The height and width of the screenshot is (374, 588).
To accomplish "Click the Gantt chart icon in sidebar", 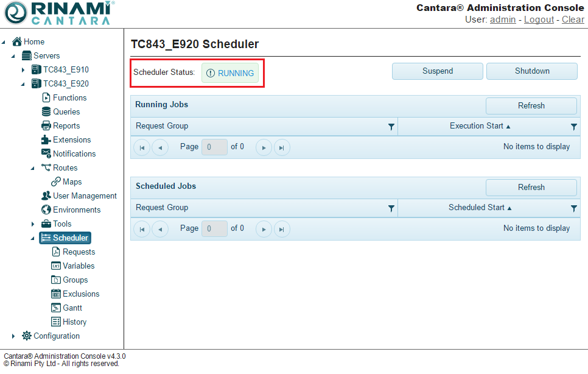I will (x=56, y=308).
